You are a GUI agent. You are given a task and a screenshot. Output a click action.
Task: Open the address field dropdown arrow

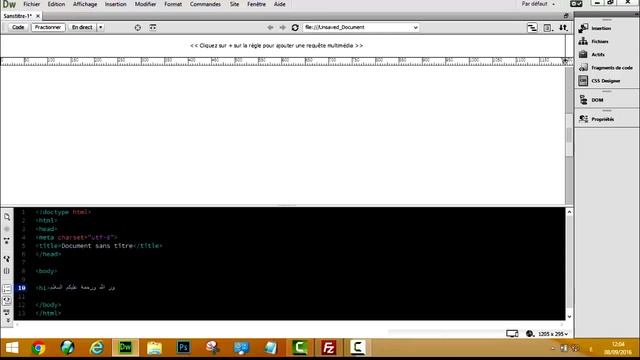click(x=416, y=27)
